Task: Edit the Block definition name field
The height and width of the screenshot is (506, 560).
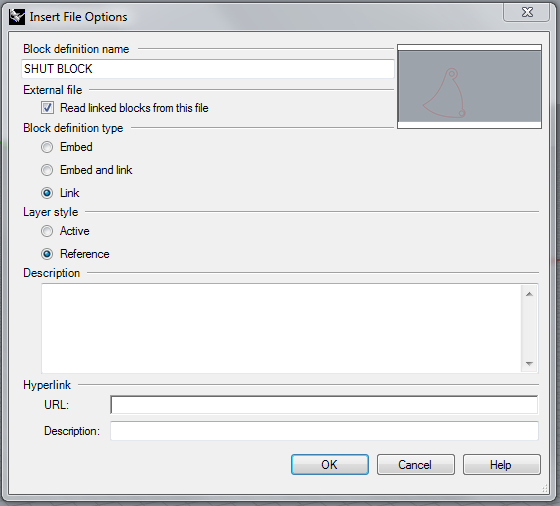Action: click(208, 69)
